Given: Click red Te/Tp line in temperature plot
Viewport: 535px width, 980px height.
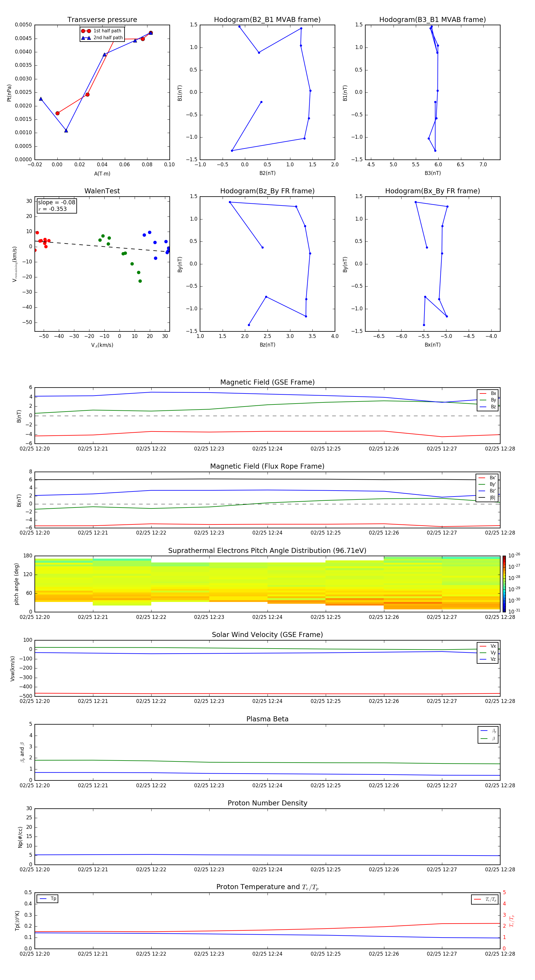Looking at the screenshot, I should 267,930.
